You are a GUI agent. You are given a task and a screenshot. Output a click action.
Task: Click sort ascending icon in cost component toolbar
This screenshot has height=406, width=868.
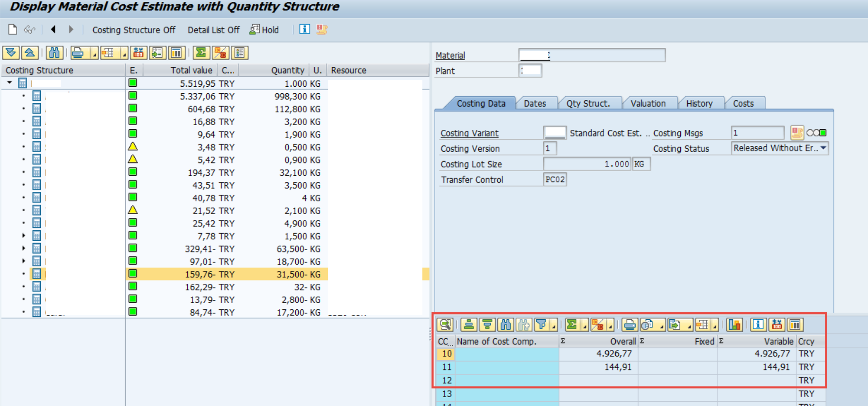point(468,325)
